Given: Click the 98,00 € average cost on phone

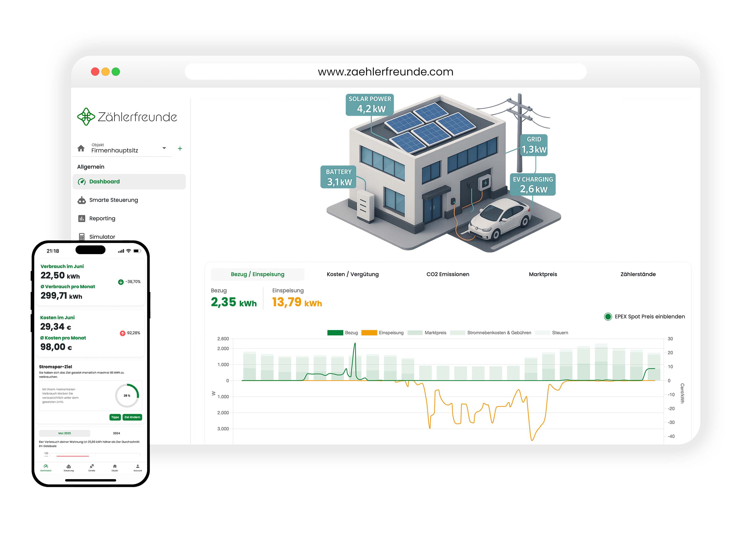Looking at the screenshot, I should pos(56,347).
